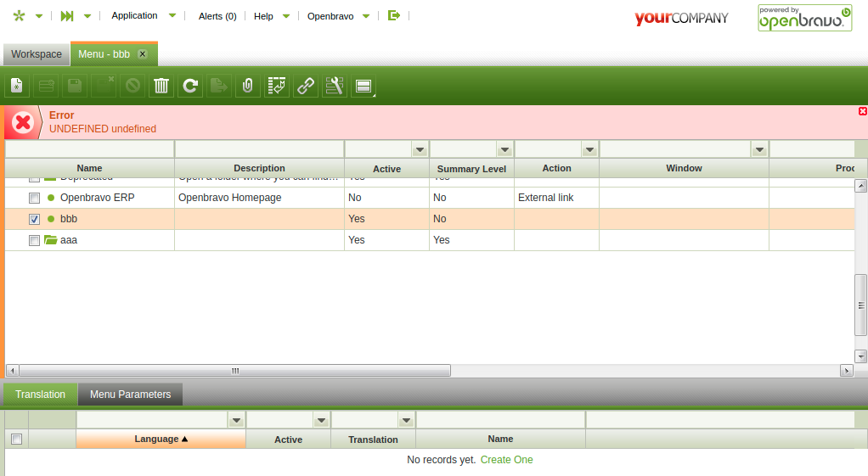Sort by the Description column header

tap(259, 168)
